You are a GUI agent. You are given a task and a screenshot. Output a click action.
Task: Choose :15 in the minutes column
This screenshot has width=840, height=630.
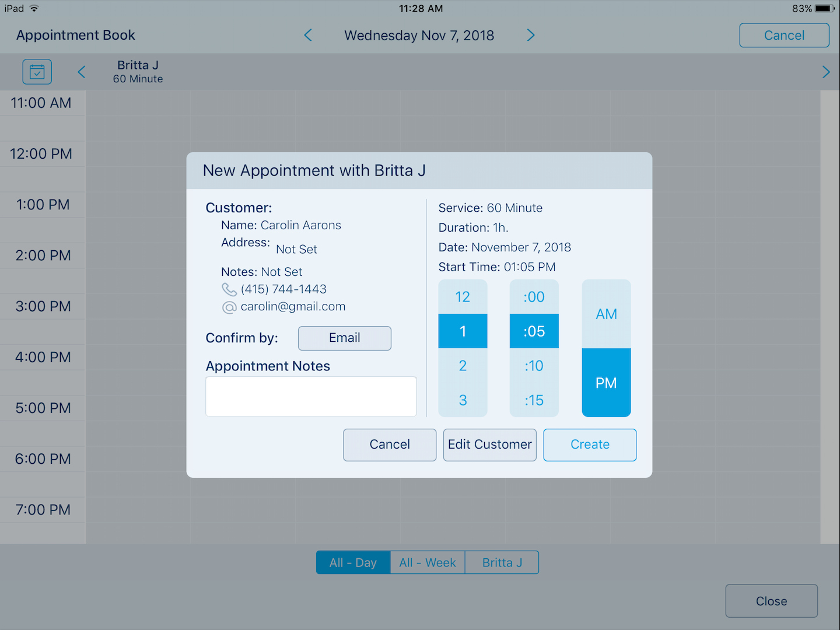tap(534, 400)
